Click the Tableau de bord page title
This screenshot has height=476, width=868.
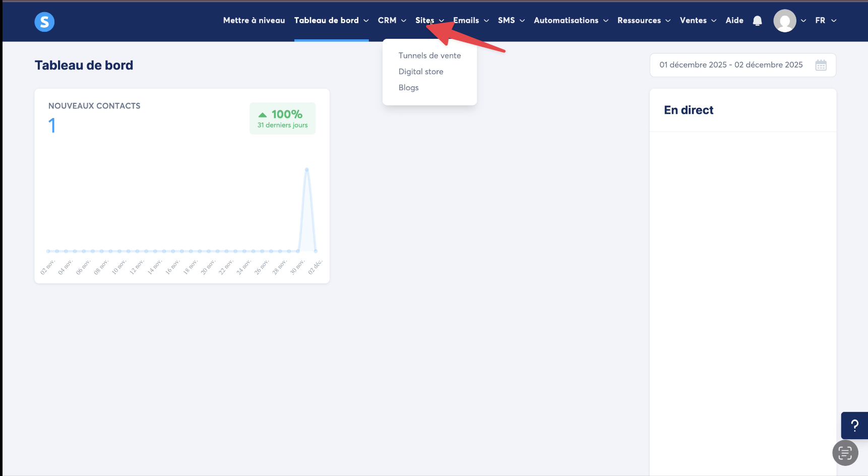[x=84, y=66]
